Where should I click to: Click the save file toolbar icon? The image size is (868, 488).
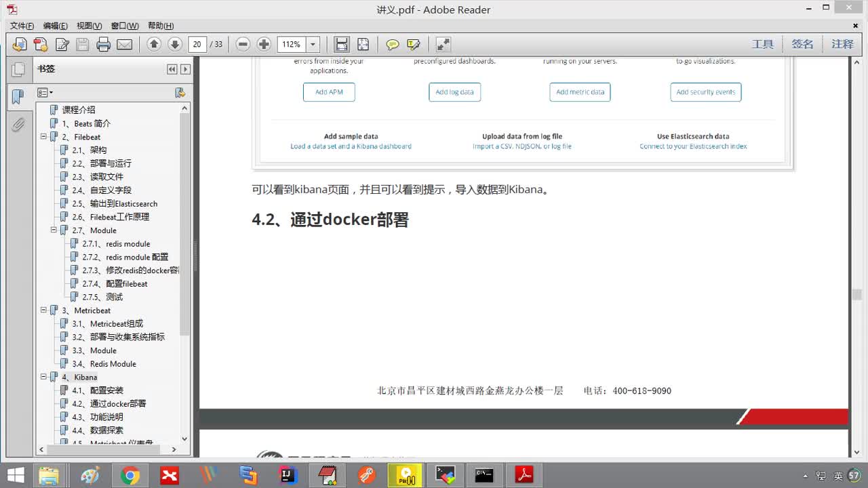tap(83, 44)
